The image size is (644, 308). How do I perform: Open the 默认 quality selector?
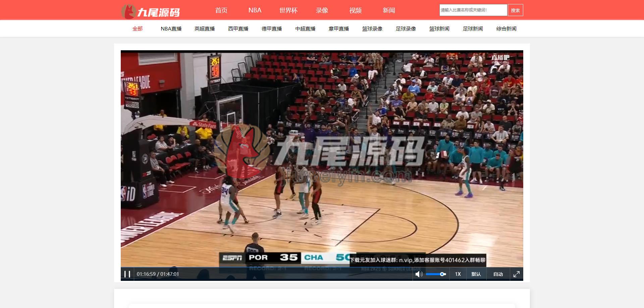pos(476,274)
